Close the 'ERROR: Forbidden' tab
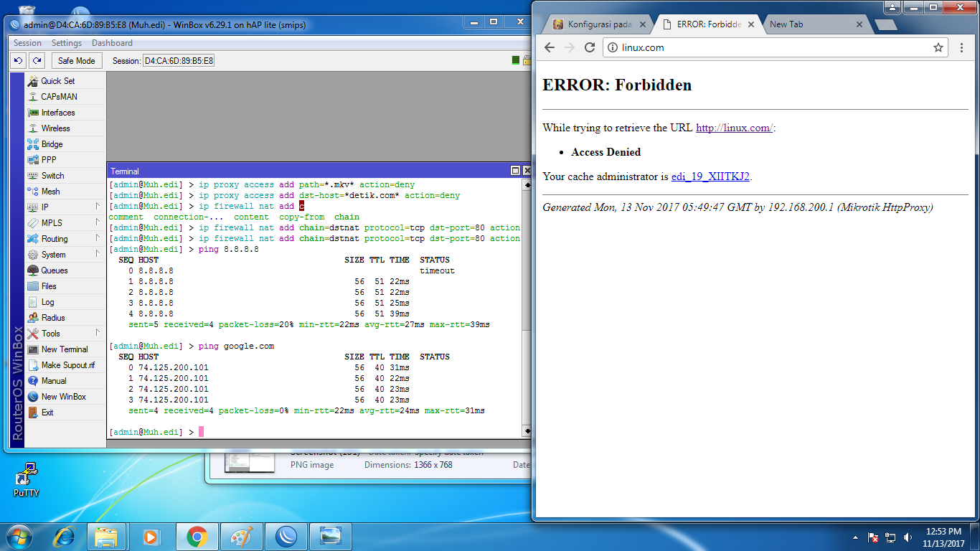Screen dimensions: 980x551 point(751,24)
